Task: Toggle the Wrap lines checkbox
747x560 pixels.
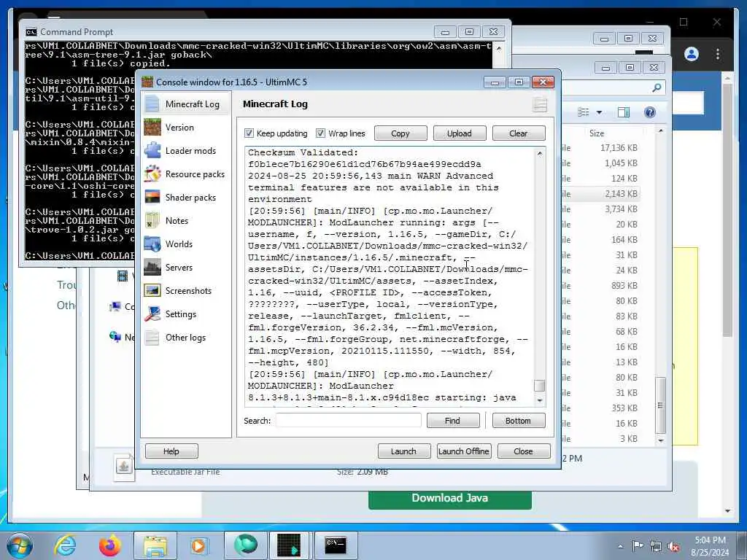Action: pyautogui.click(x=321, y=133)
